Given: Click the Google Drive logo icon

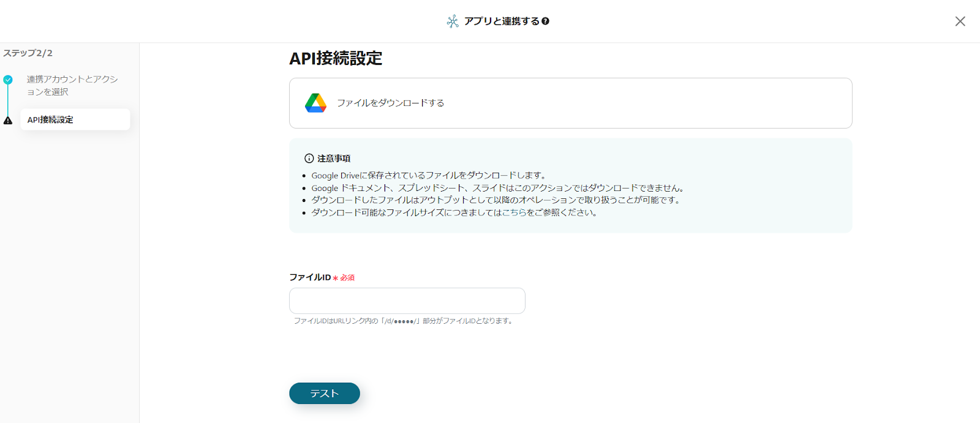Looking at the screenshot, I should [315, 103].
